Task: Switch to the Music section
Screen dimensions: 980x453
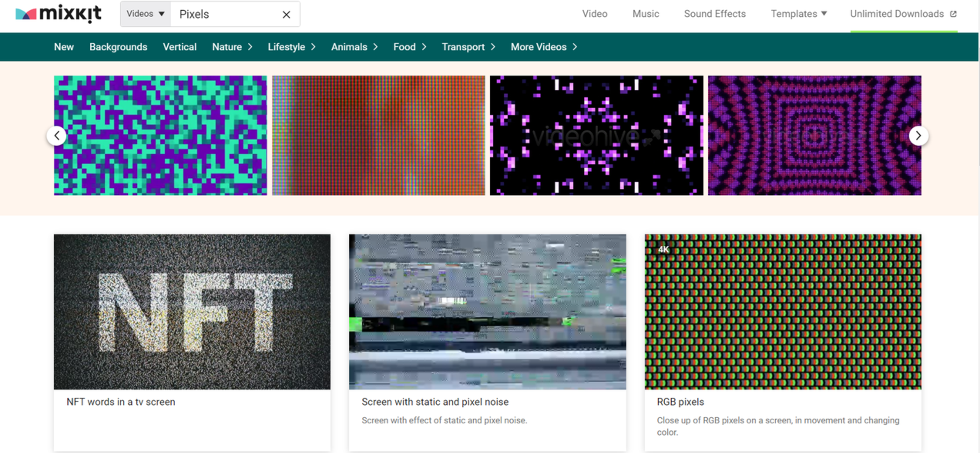Action: point(645,14)
